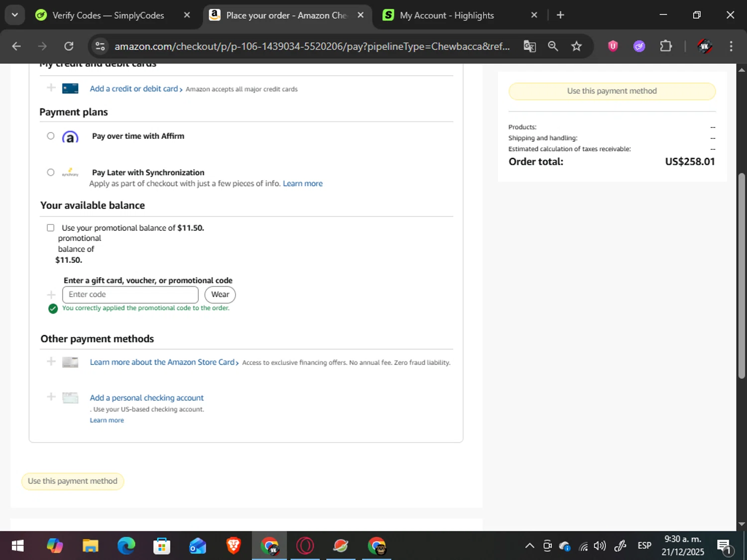Open Opera browser from taskbar

305,546
